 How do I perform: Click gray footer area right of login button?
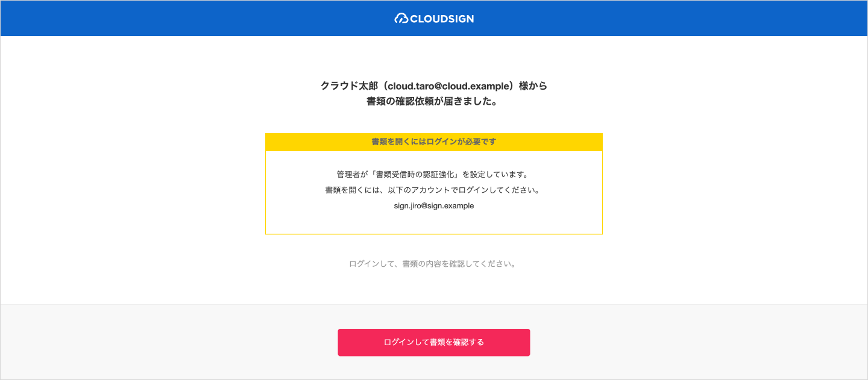(x=699, y=342)
